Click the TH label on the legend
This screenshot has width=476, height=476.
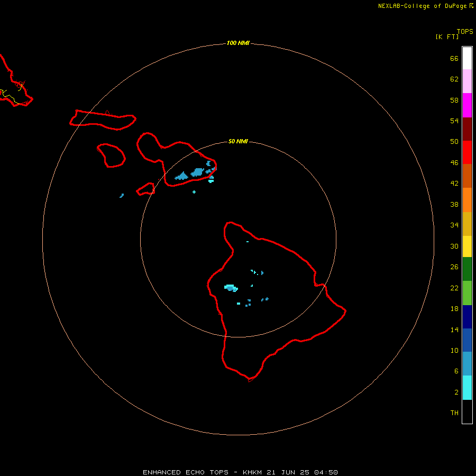454,413
